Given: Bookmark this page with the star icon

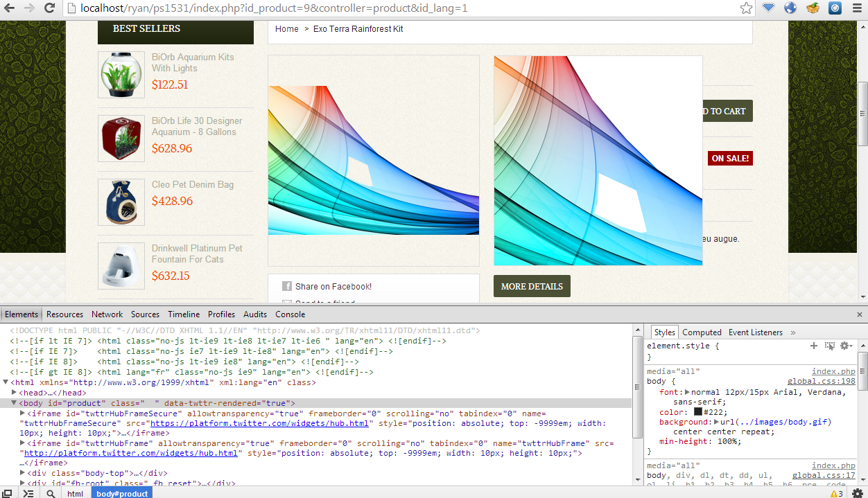Looking at the screenshot, I should click(746, 8).
